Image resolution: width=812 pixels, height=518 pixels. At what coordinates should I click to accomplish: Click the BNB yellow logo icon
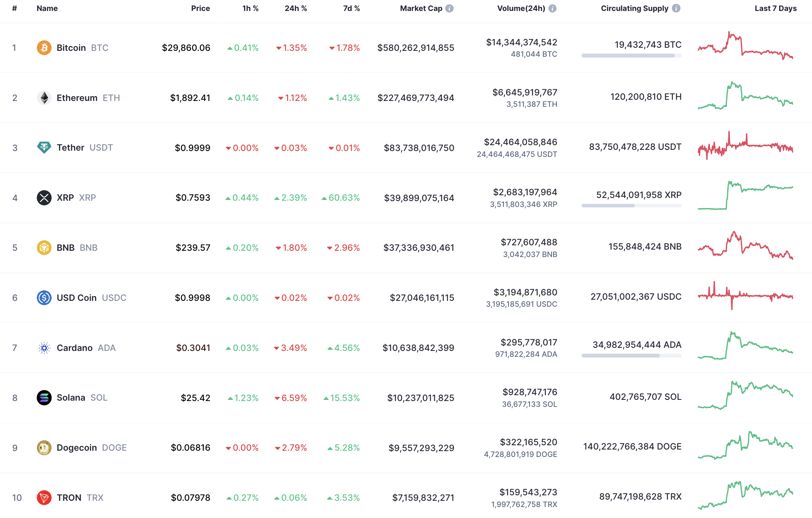pyautogui.click(x=44, y=247)
